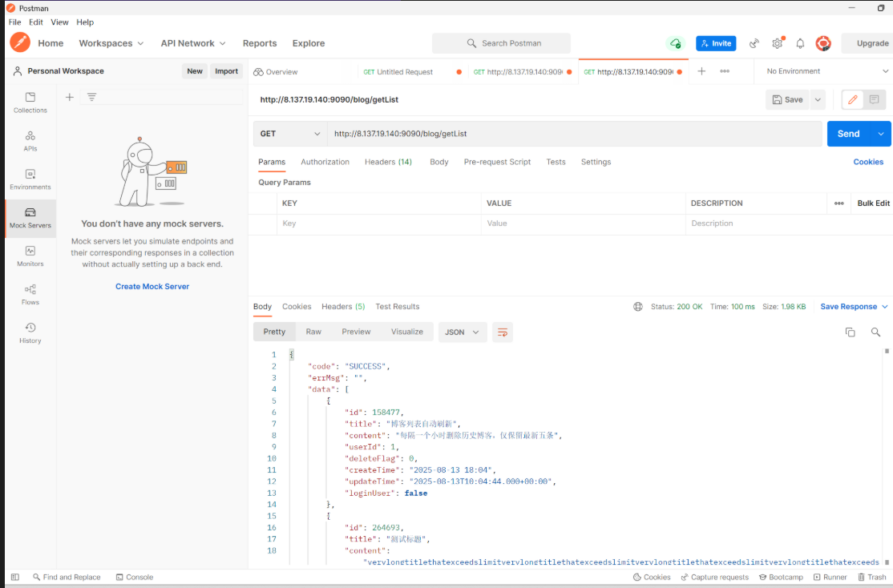The height and width of the screenshot is (588, 893).
Task: Open Console in the bottom bar
Action: click(135, 577)
